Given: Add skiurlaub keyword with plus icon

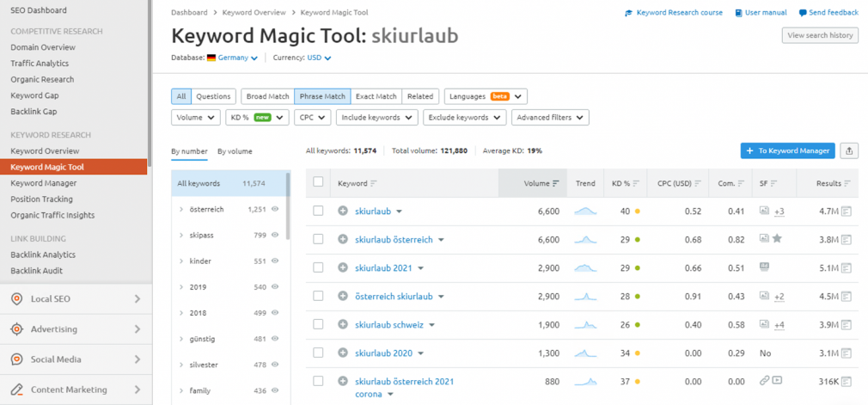Looking at the screenshot, I should pos(343,211).
